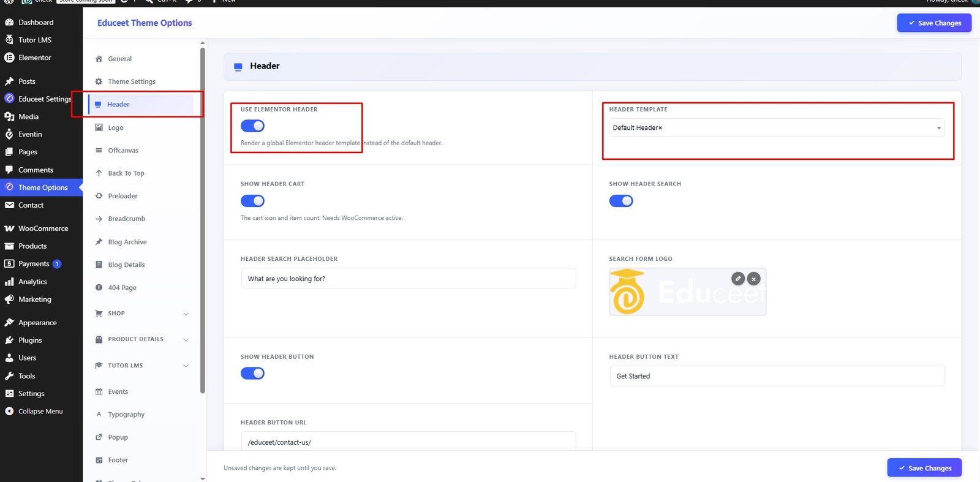Image resolution: width=980 pixels, height=482 pixels.
Task: Click the Tutor LMS sidebar icon
Action: 9,40
